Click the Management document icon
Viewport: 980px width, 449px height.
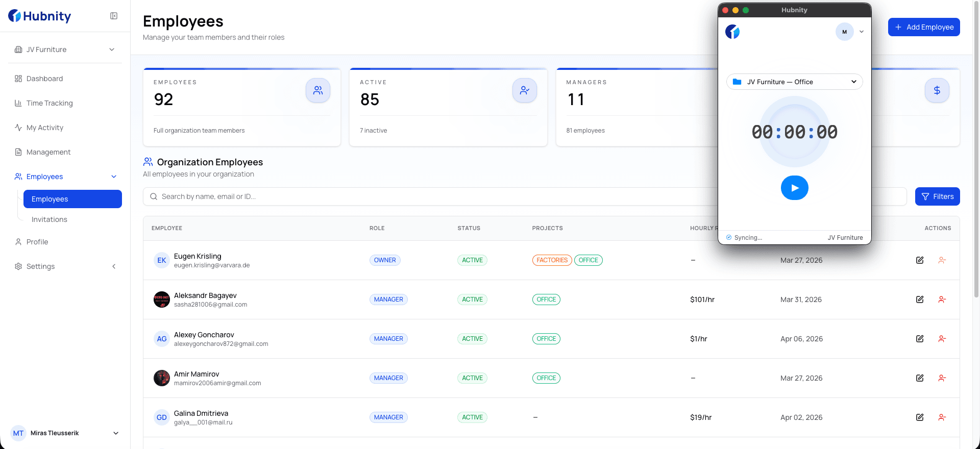pos(18,152)
